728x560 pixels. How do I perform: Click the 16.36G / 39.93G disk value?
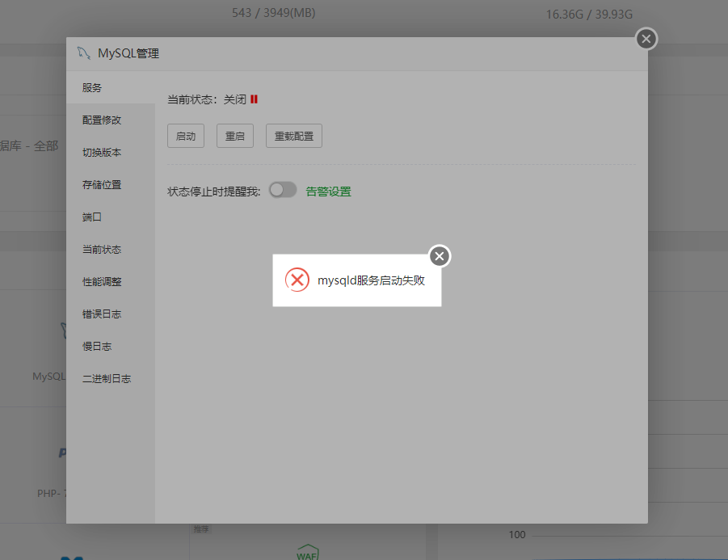click(589, 15)
